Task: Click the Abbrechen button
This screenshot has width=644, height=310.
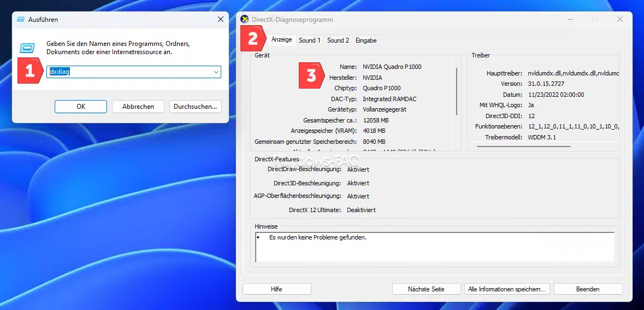Action: [138, 107]
